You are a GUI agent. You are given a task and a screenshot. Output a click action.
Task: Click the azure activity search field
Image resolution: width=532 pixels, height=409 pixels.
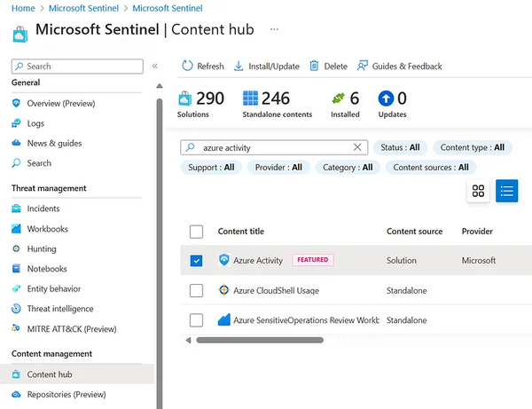(274, 147)
